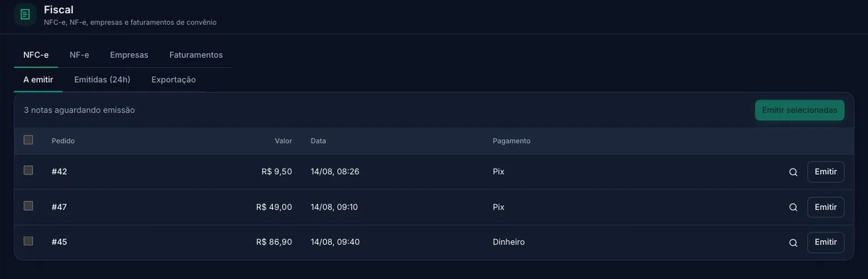This screenshot has height=279, width=868.
Task: Emit the note for order #42
Action: 826,172
